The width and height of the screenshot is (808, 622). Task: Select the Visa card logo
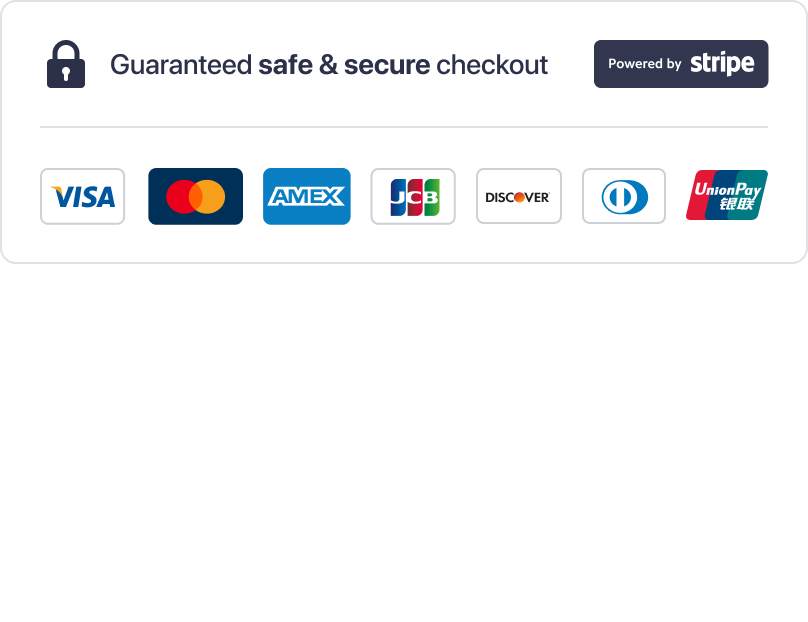pos(83,197)
